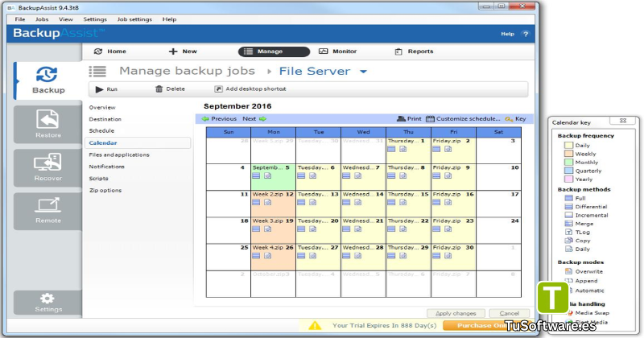This screenshot has width=644, height=338.
Task: Click the Add desktop shortcut icon
Action: [x=218, y=89]
